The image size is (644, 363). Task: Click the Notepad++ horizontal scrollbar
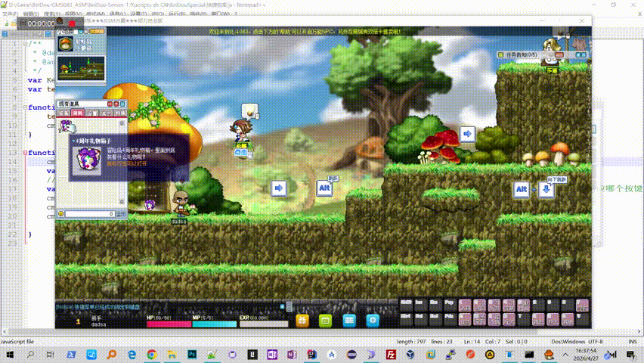click(321, 331)
